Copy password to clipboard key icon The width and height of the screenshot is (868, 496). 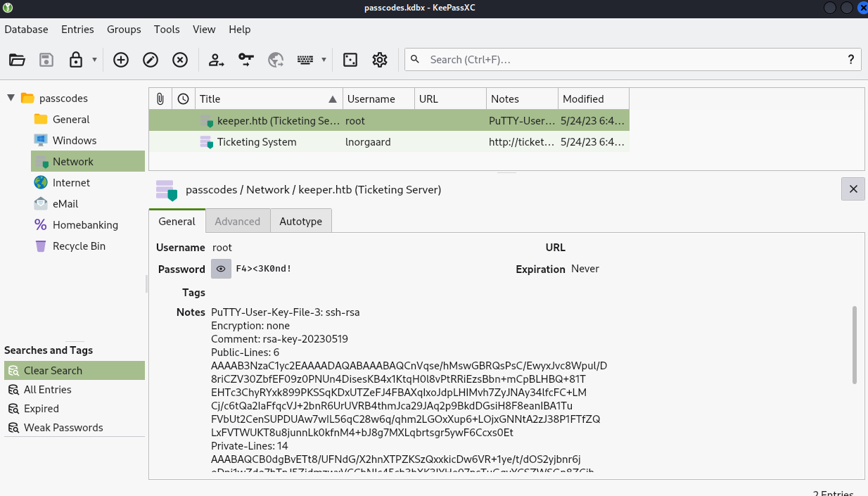coord(245,60)
